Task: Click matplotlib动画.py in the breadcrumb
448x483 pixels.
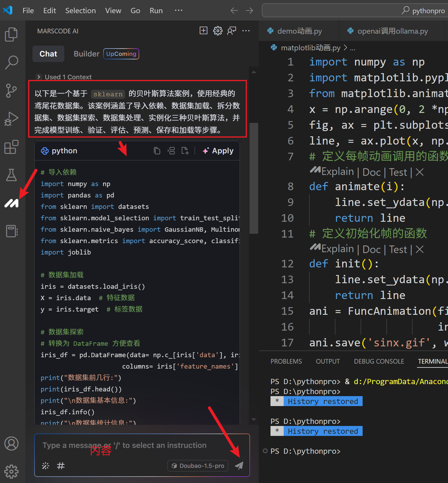Action: 311,47
